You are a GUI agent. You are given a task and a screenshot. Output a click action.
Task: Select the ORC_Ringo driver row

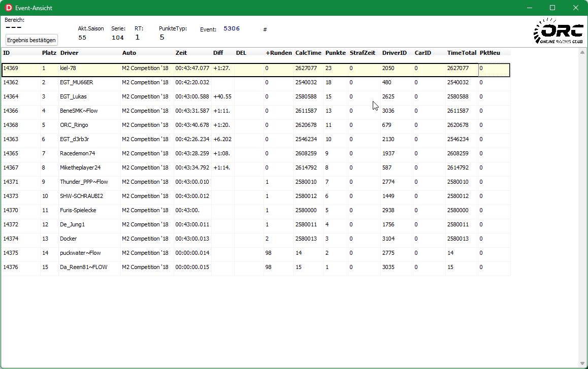tap(74, 125)
